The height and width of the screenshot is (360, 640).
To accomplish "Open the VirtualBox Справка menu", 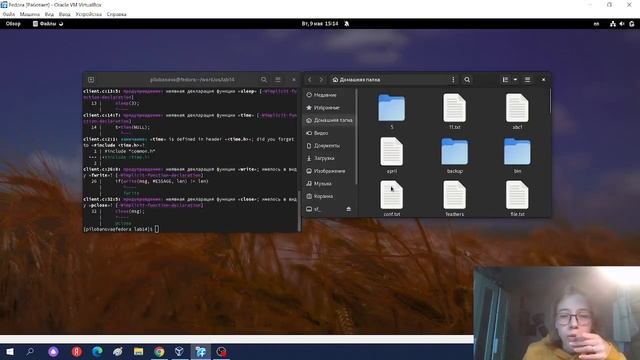I will (x=117, y=14).
